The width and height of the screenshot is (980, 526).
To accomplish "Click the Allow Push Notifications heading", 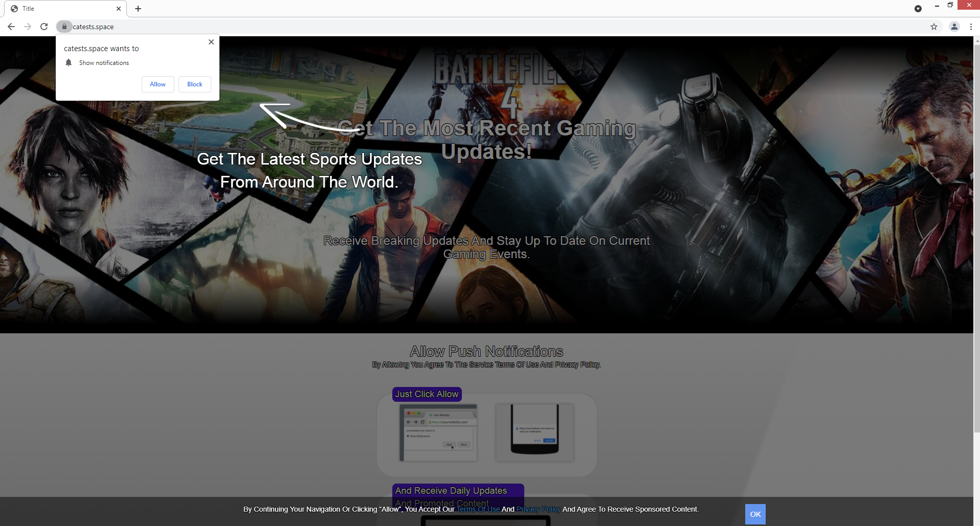I will click(486, 351).
